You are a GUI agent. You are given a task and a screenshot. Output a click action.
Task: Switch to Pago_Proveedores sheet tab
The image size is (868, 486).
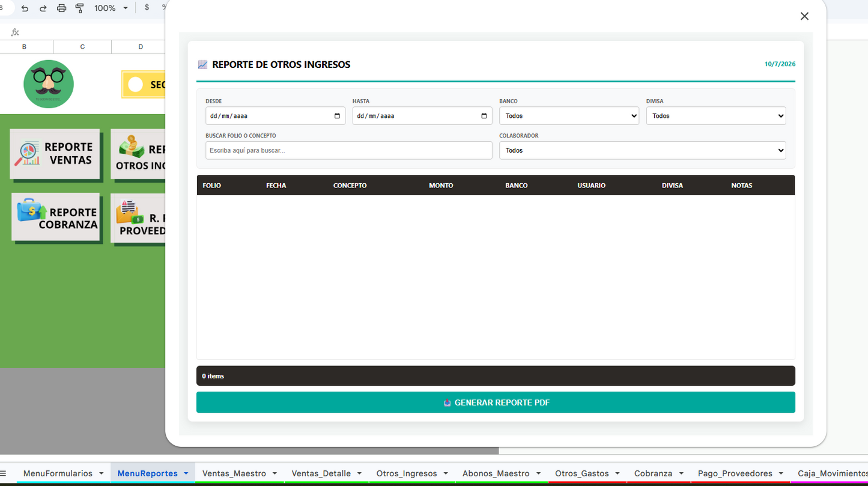[x=735, y=473]
